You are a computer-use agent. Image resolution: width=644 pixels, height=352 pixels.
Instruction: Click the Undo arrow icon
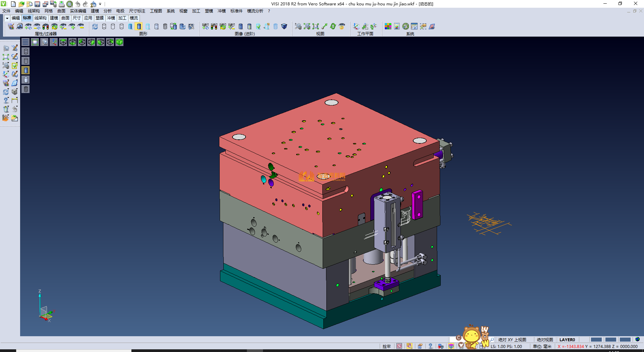78,4
